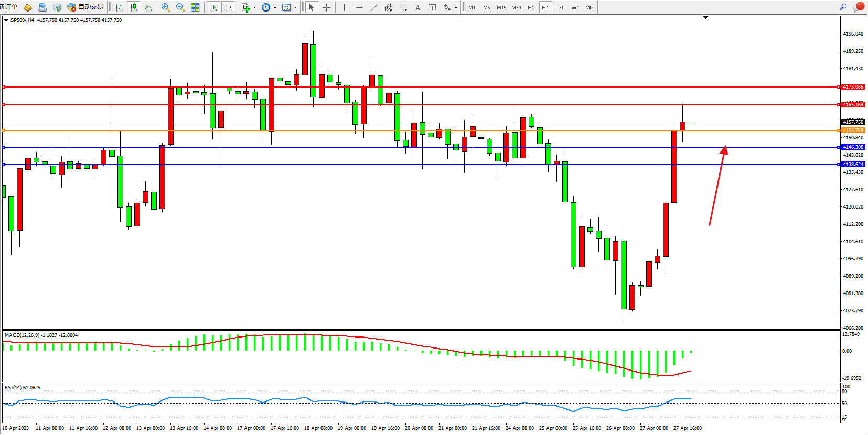Switch to the M15 timeframe

(501, 7)
